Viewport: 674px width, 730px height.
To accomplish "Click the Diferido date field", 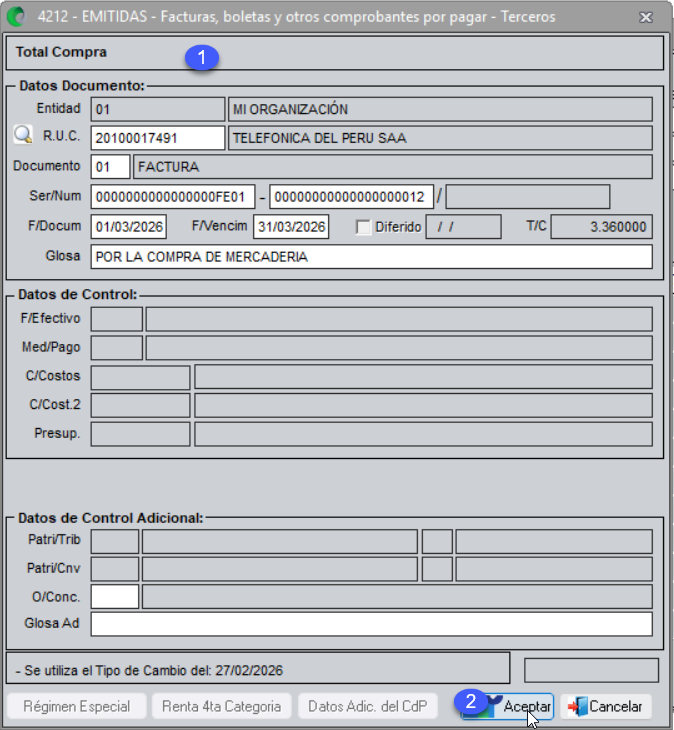I will coord(464,227).
